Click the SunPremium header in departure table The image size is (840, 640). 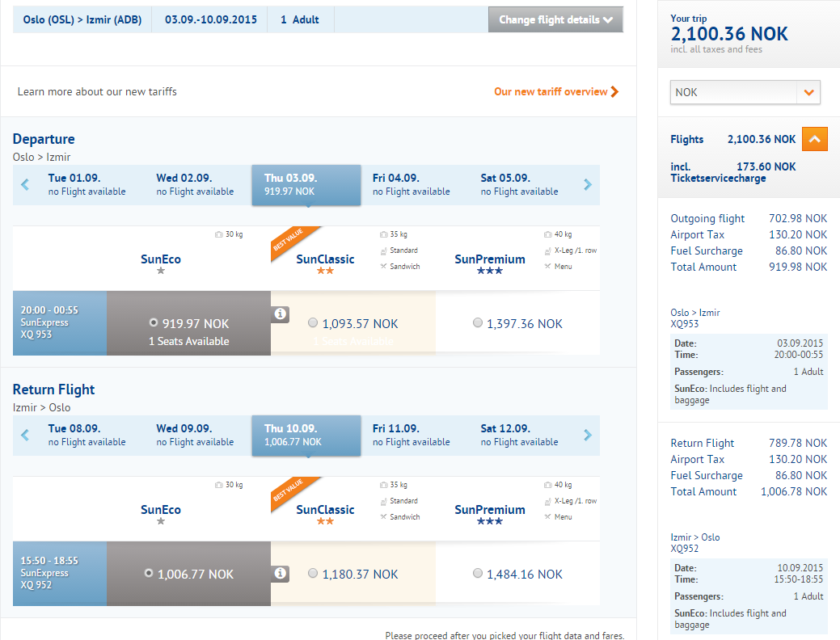point(490,260)
